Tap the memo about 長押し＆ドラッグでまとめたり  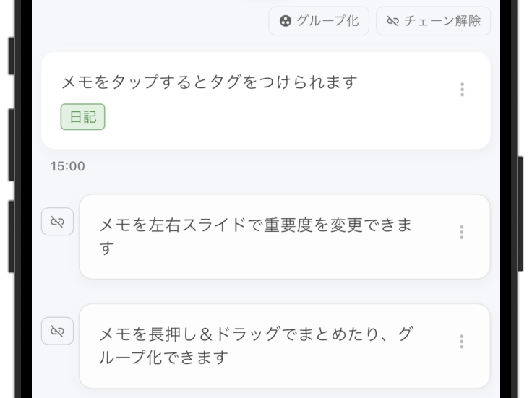[285, 346]
